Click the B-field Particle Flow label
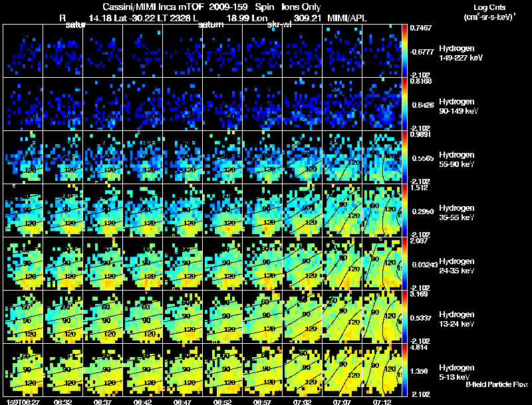This screenshot has height=405, width=532. (497, 384)
